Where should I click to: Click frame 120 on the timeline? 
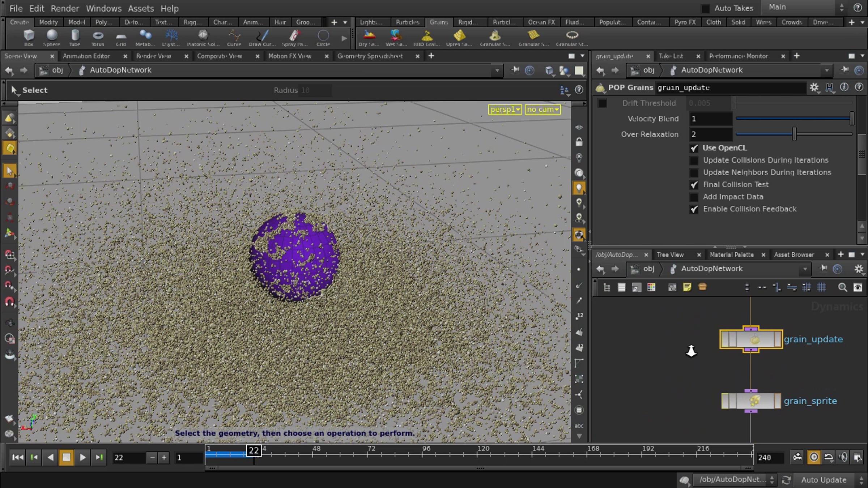coord(478,454)
